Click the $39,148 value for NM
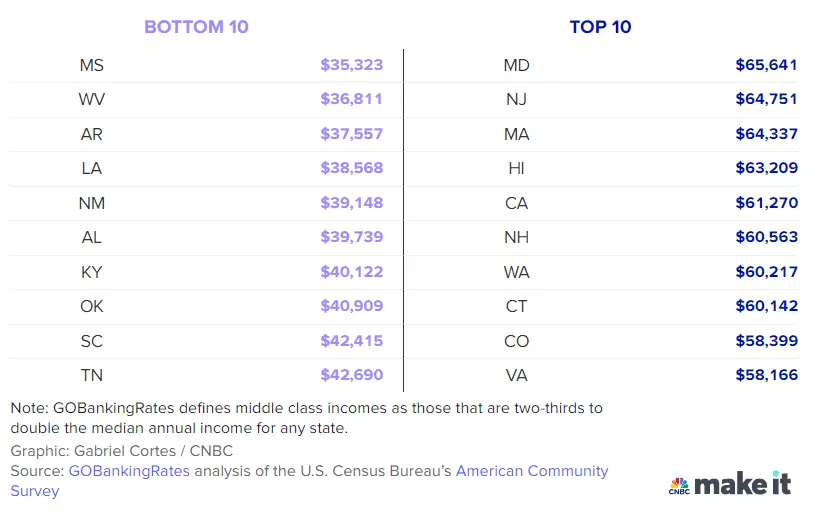The image size is (817, 521). [351, 203]
